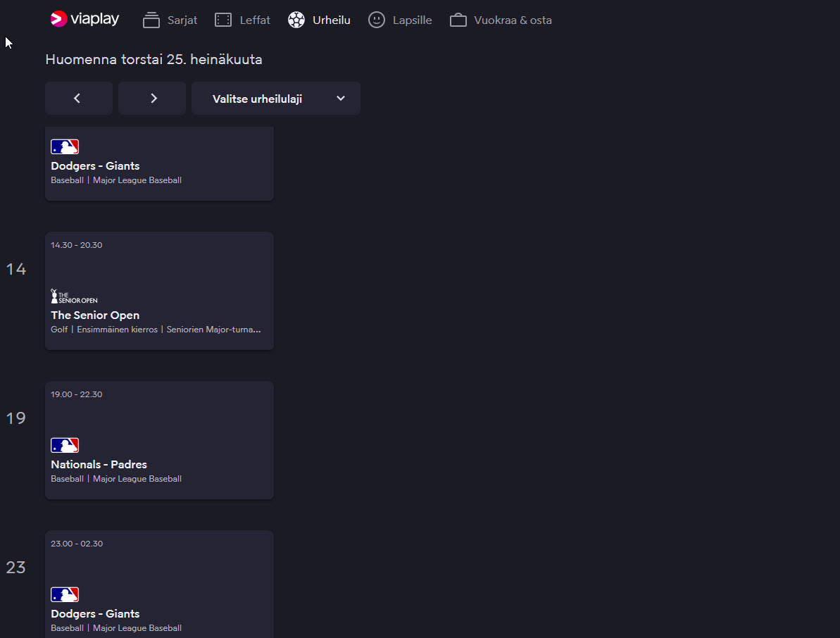Image resolution: width=840 pixels, height=638 pixels.
Task: Click the hour 23 timeline marker
Action: [16, 568]
